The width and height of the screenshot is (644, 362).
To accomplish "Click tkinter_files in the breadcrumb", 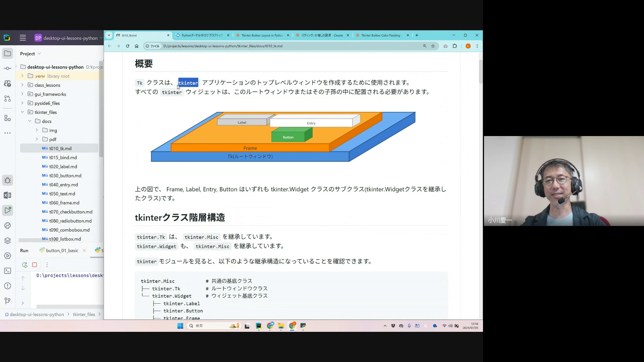I will point(84,314).
